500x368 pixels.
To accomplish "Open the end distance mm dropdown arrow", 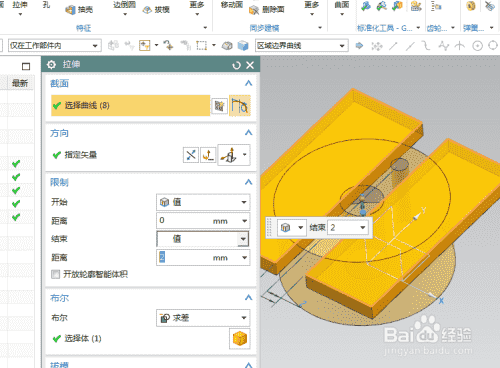I will click(245, 258).
